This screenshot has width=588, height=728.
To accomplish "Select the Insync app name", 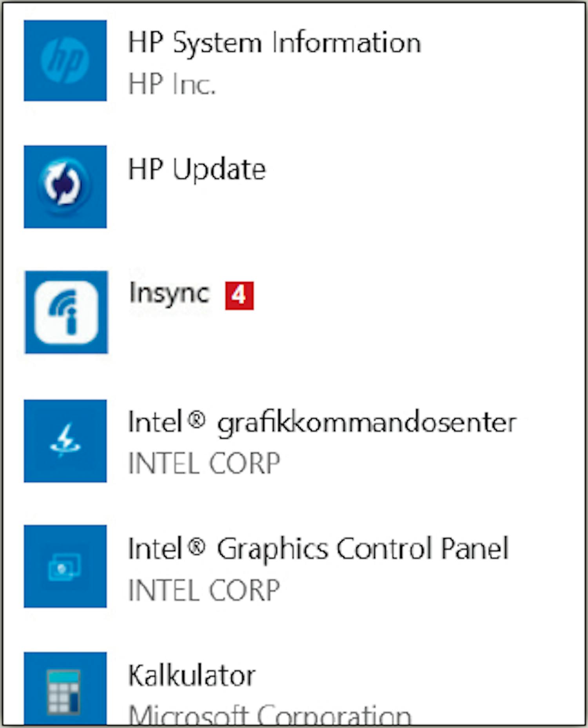I will pos(169,293).
